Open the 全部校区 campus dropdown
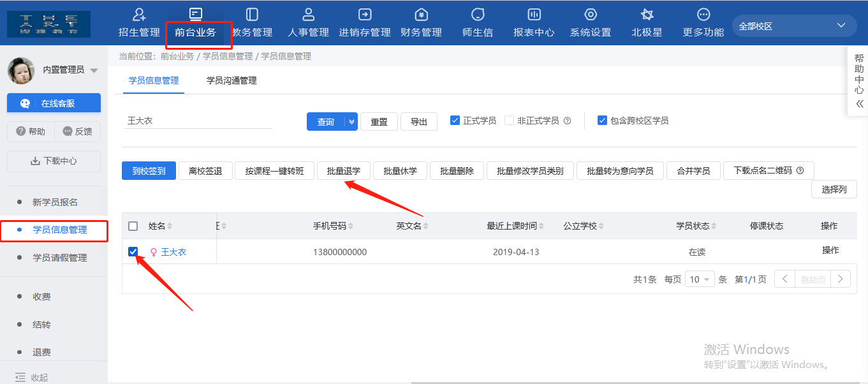The image size is (868, 384). point(794,26)
